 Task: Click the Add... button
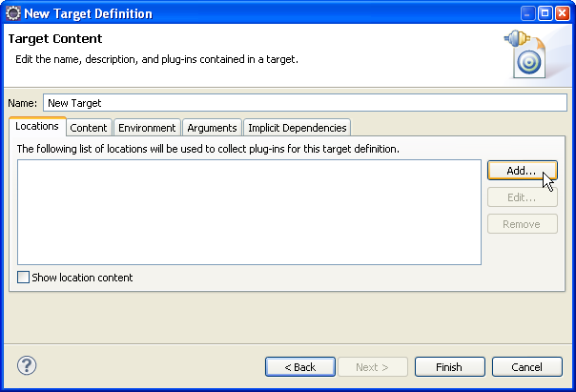523,171
